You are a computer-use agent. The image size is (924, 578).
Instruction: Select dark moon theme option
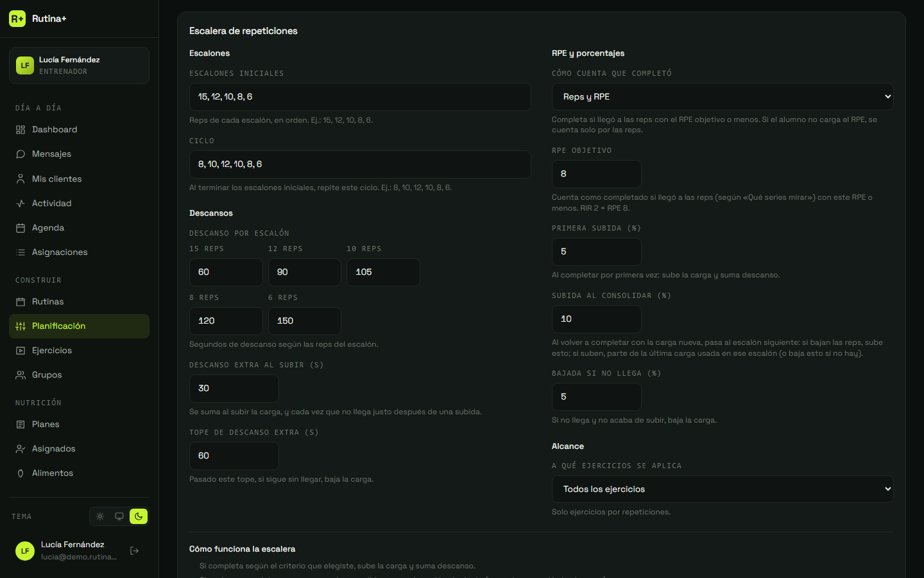click(x=139, y=516)
